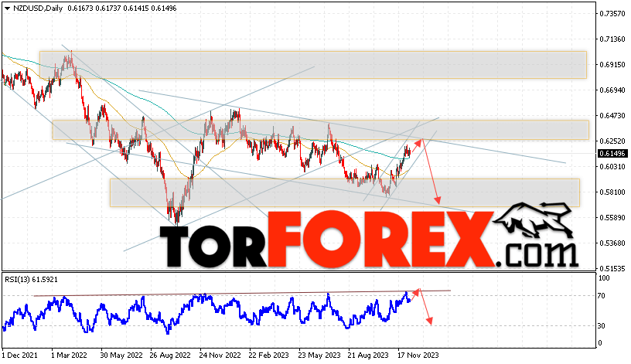The height and width of the screenshot is (364, 631).
Task: Click the 26 Aug 2022 date label
Action: point(170,355)
